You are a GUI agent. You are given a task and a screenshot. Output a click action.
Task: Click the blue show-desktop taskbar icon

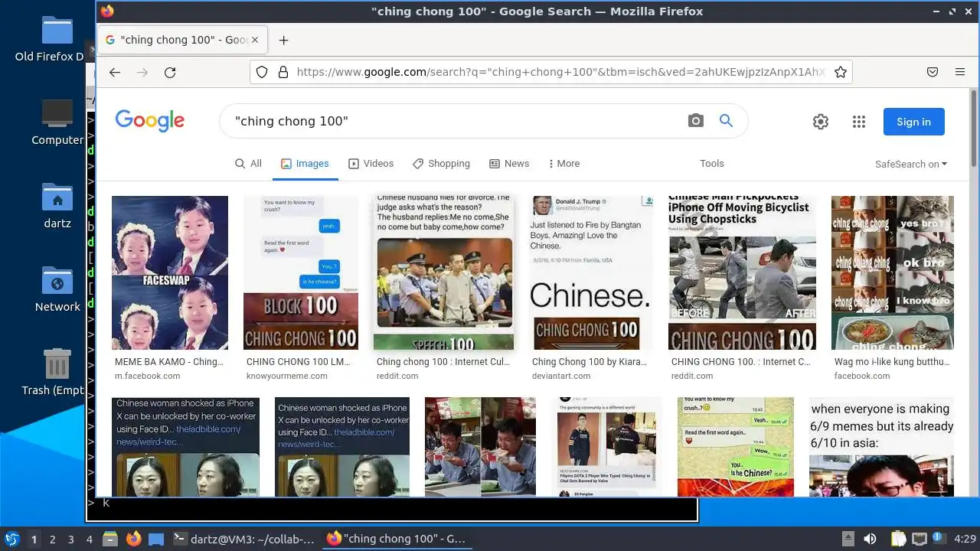click(x=156, y=540)
